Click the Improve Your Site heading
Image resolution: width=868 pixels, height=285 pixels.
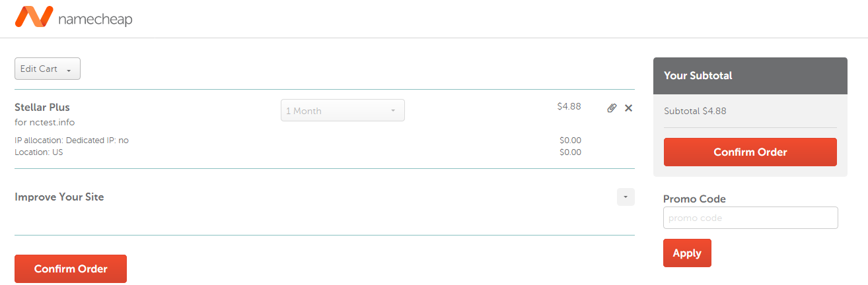pyautogui.click(x=59, y=197)
